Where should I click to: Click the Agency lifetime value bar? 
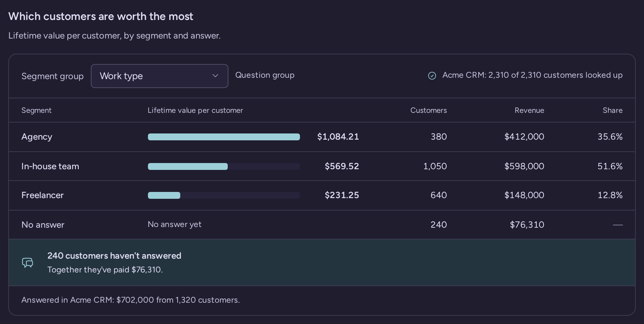point(224,137)
